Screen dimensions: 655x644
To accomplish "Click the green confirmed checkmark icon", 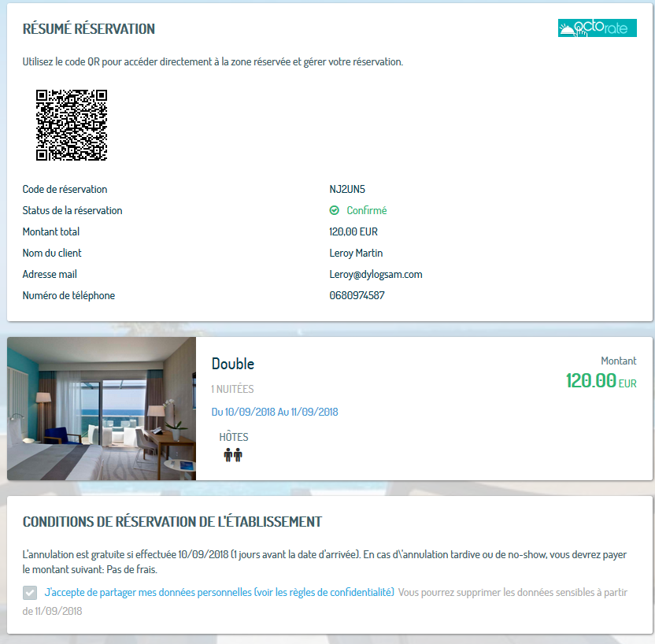I will (334, 210).
